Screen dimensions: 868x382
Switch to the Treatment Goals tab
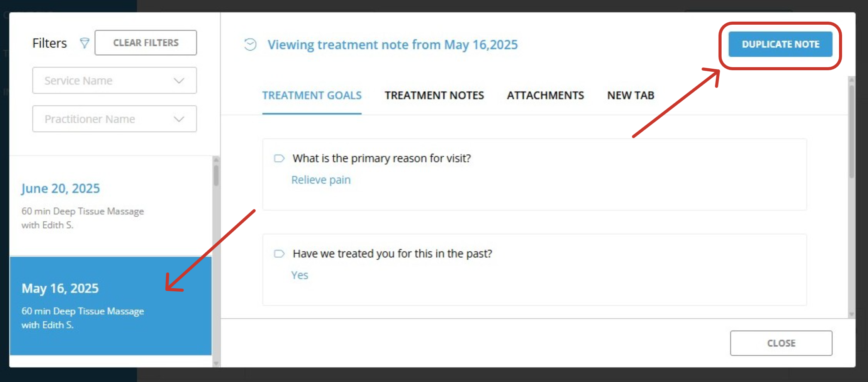tap(312, 95)
